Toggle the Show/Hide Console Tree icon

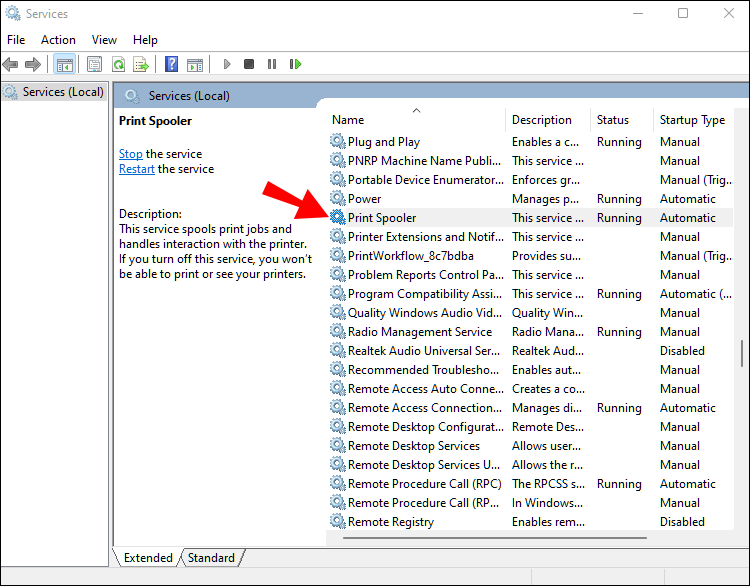pyautogui.click(x=65, y=64)
